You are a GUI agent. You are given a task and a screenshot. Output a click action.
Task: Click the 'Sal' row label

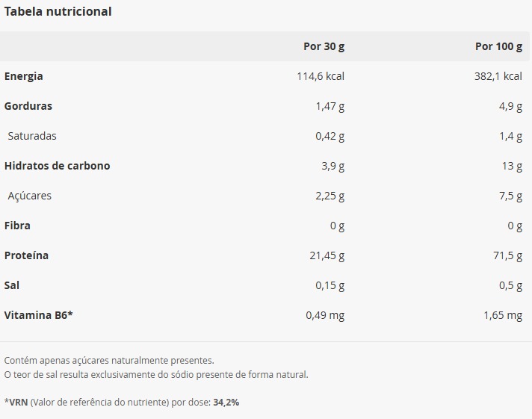[12, 285]
